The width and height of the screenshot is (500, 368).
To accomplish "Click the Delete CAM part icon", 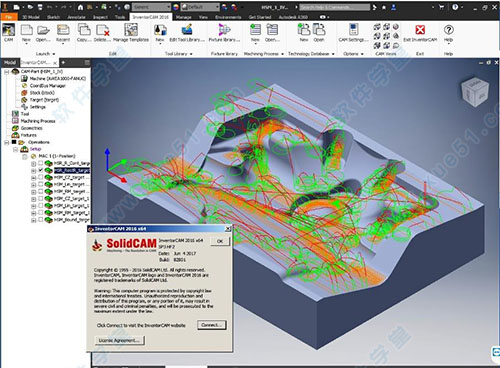I will point(102,33).
